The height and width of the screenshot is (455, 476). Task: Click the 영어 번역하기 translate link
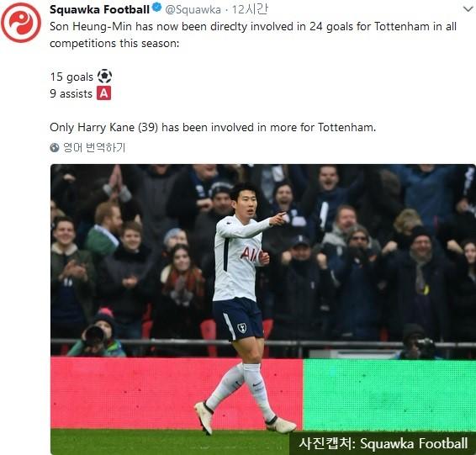point(94,147)
